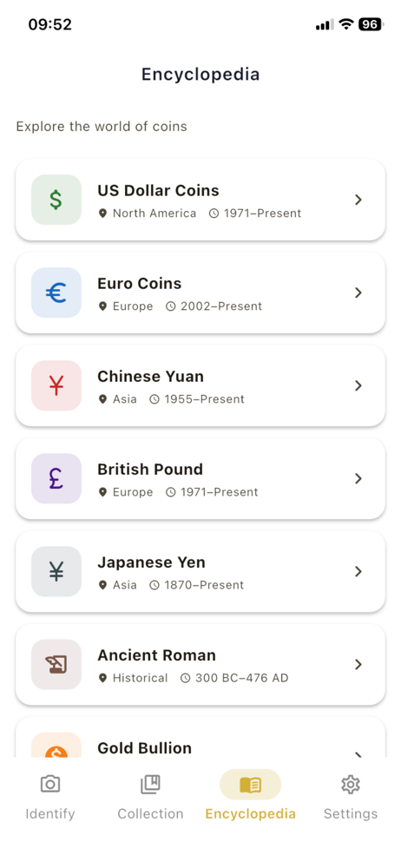Open the Gold Bullion entry title

[145, 748]
